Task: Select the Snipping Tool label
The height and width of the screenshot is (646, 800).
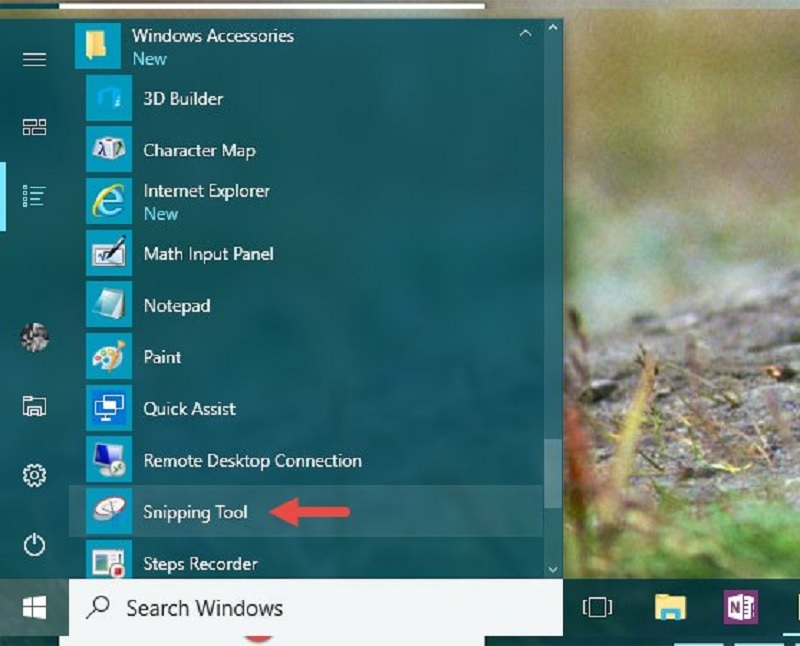Action: (195, 512)
